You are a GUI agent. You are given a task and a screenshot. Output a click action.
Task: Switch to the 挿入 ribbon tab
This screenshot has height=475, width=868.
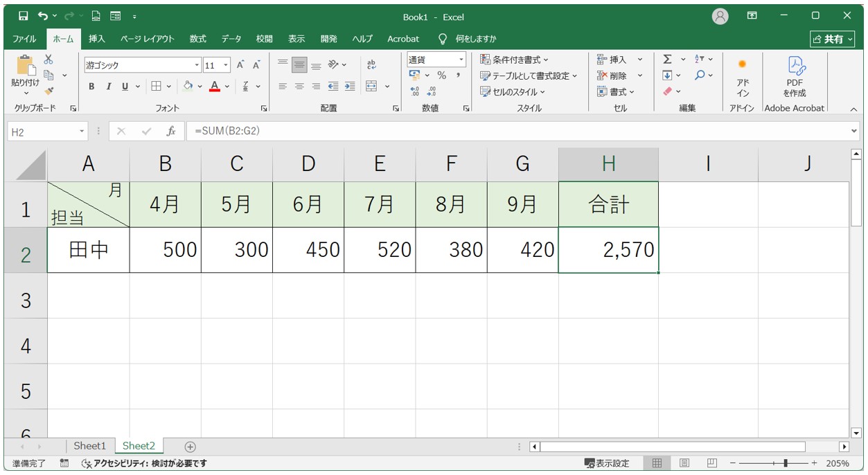97,39
